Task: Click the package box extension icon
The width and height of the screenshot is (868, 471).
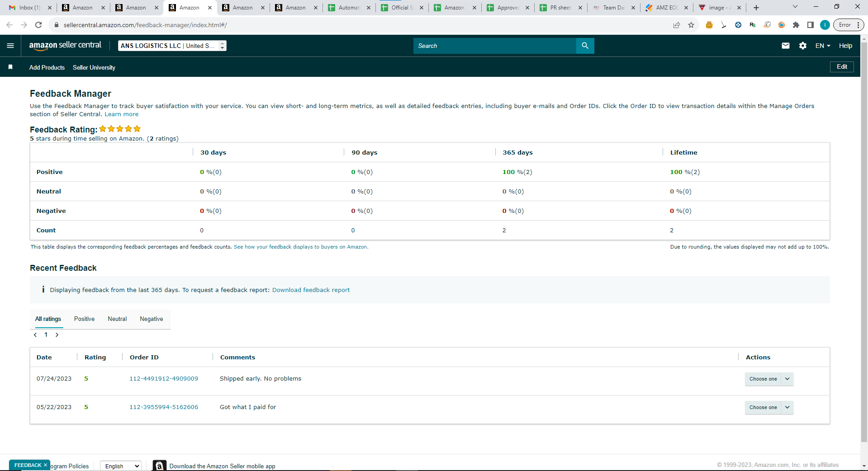Action: [x=767, y=25]
